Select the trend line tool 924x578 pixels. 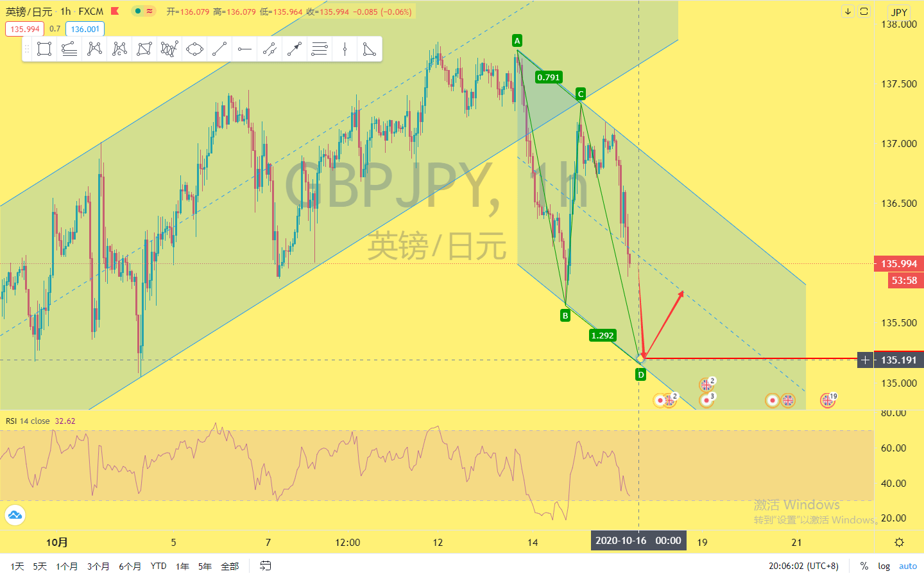(x=219, y=49)
